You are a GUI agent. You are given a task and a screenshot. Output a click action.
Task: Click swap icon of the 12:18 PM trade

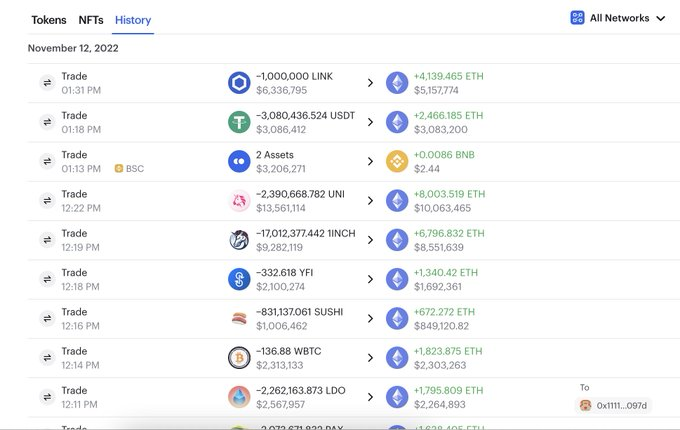click(x=47, y=279)
